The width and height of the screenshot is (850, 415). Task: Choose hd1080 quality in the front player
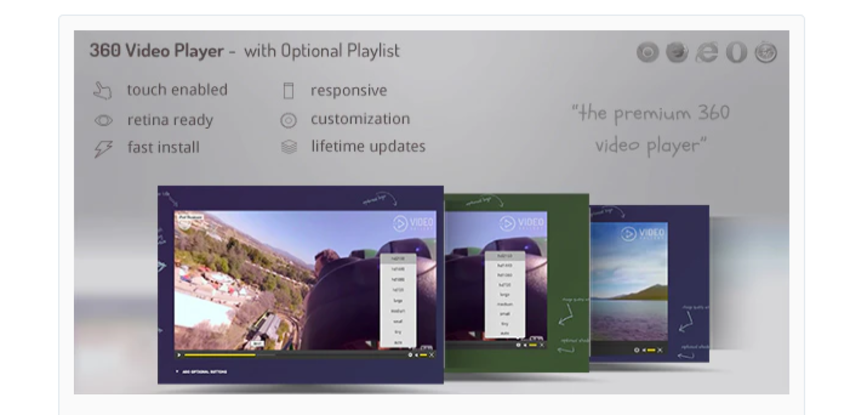tap(398, 280)
